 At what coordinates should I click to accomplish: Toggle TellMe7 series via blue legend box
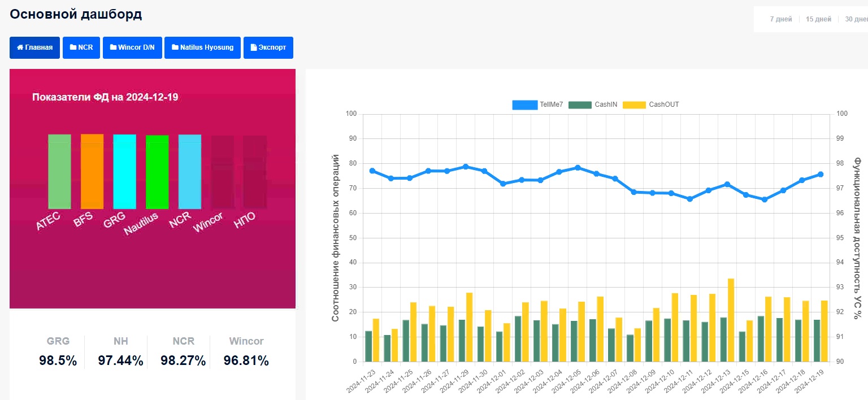[524, 105]
